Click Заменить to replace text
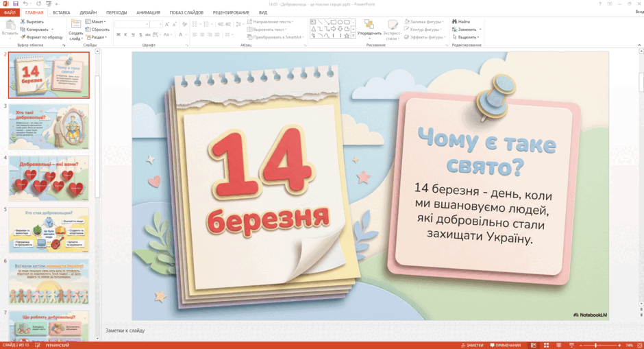644x349 pixels. tap(466, 29)
